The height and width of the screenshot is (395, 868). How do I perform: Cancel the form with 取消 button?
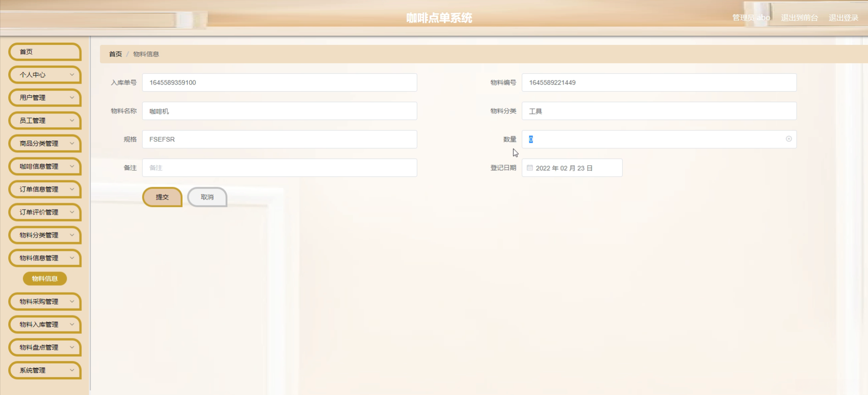[x=207, y=197]
